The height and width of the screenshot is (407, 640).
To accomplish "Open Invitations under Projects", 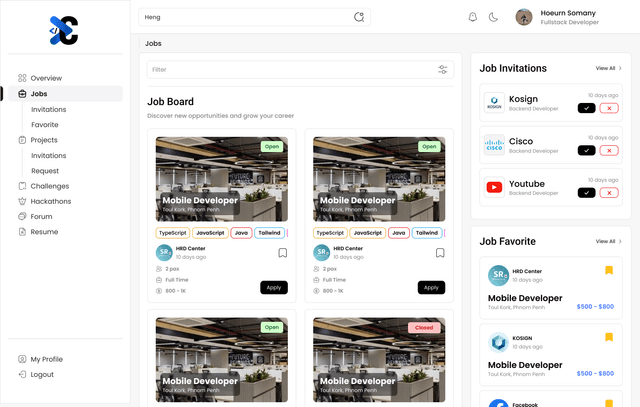I will click(x=49, y=156).
